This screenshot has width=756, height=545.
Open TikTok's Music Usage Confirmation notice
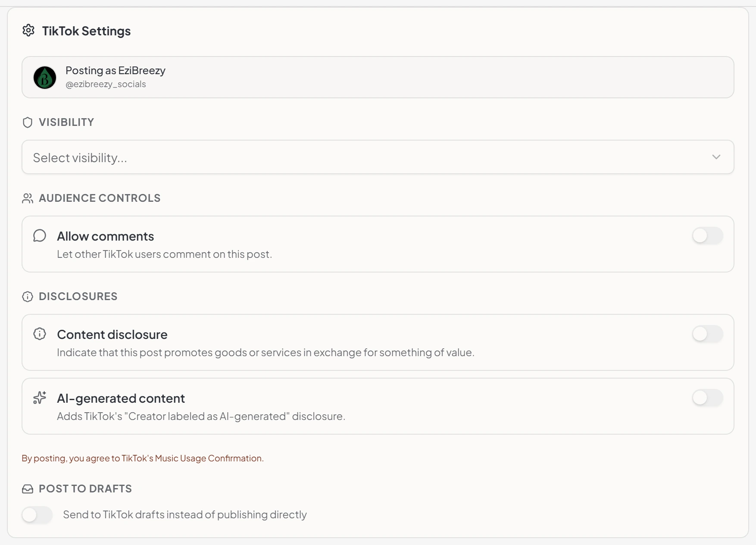click(143, 458)
